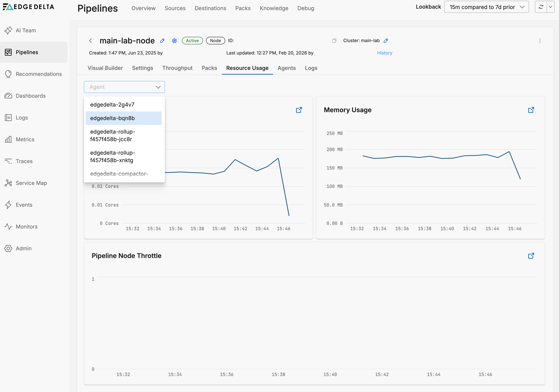
Task: Click the Kubernetes wheel icon
Action: [174, 41]
